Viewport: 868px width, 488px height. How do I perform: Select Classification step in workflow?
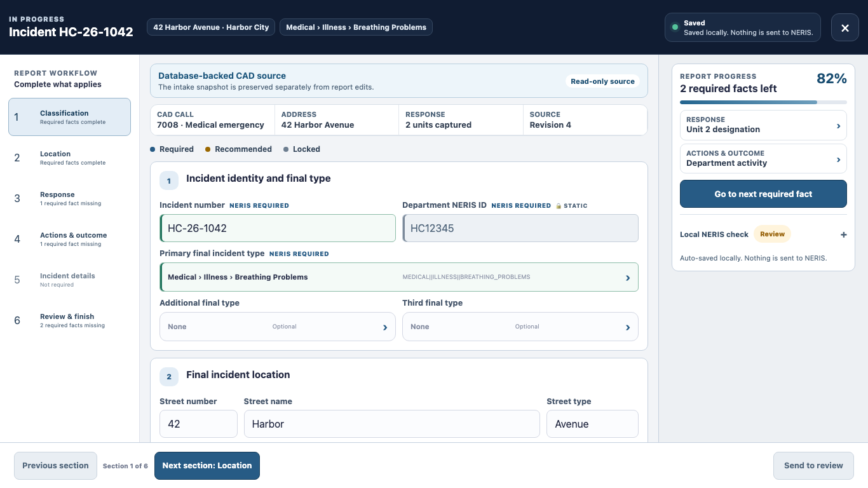69,117
